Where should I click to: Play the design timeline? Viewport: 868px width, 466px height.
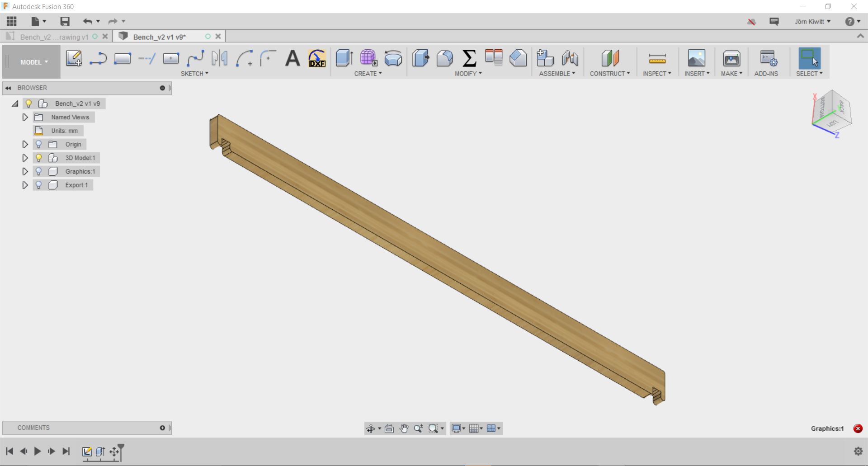coord(38,451)
